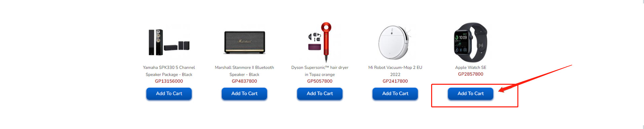Image resolution: width=644 pixels, height=129 pixels.
Task: Open the Dyson Supersonic hair dryer image
Action: 320,43
